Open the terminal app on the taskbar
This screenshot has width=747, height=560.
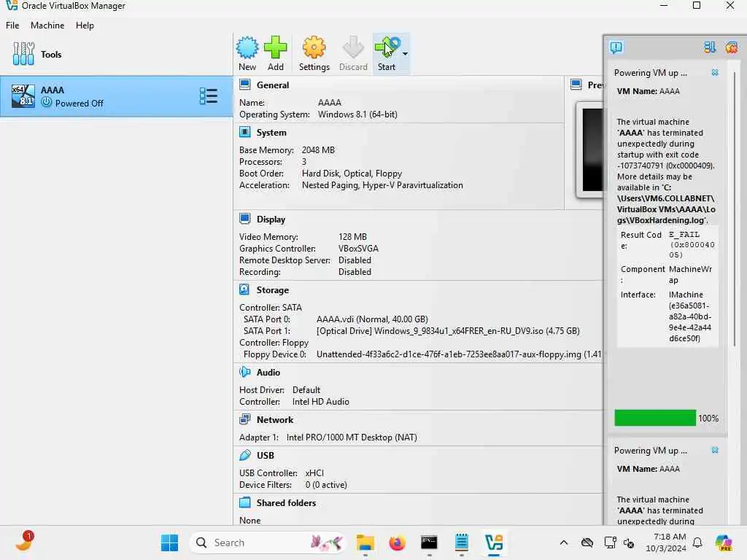pos(429,542)
